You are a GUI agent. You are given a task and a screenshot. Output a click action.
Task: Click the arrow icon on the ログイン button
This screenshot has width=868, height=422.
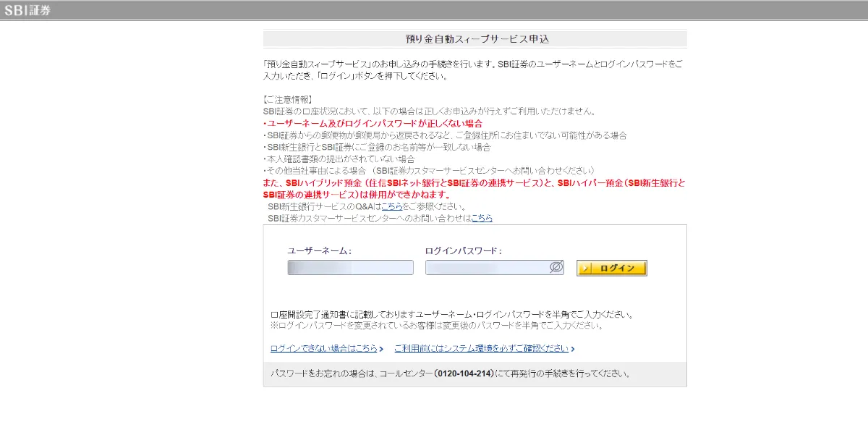point(583,269)
